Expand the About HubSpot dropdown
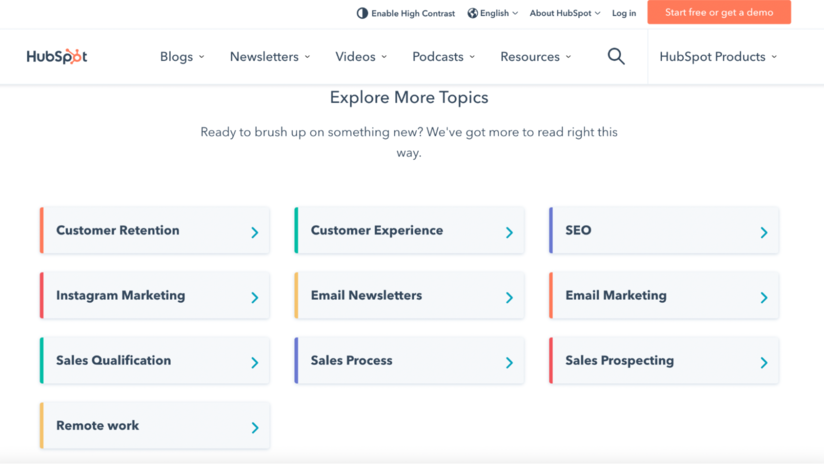The image size is (824, 464). 565,13
